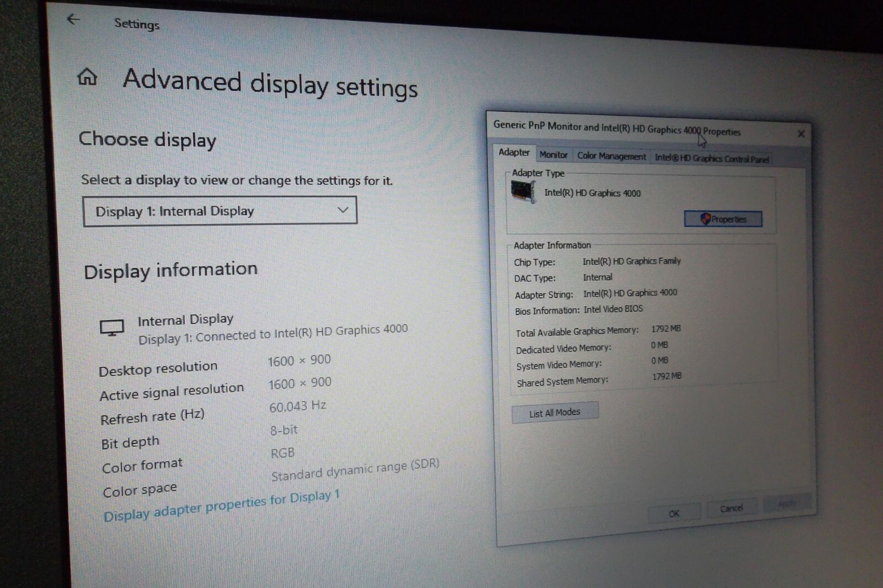Click the dialog title bar text

pos(617,128)
